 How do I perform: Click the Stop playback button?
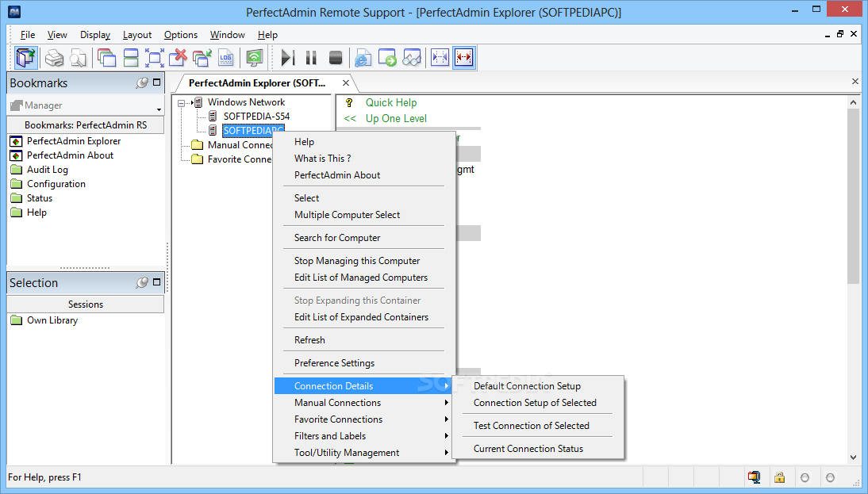(x=336, y=58)
